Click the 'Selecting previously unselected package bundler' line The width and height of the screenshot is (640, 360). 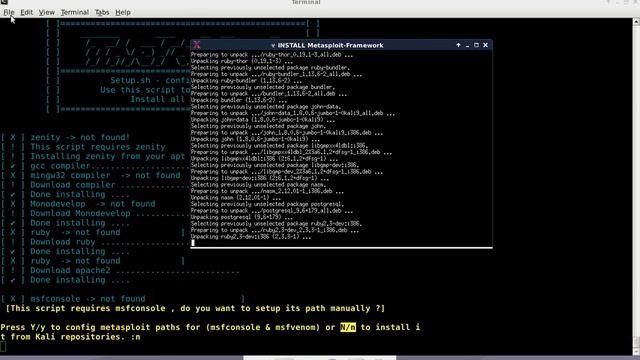(262, 87)
